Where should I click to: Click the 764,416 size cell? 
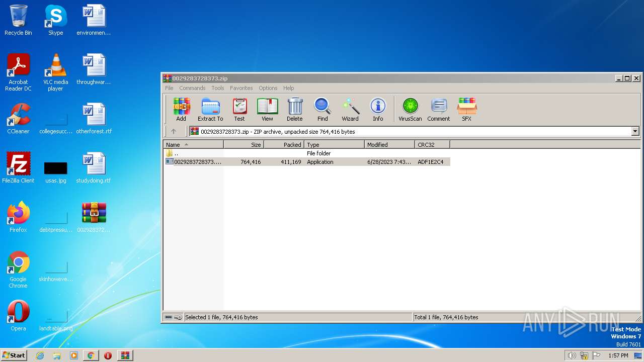click(x=251, y=162)
